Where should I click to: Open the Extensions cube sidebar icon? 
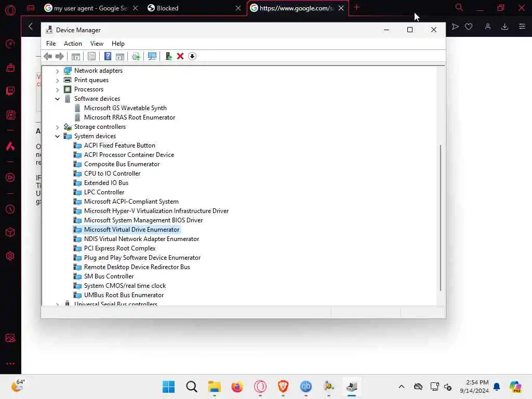10,232
